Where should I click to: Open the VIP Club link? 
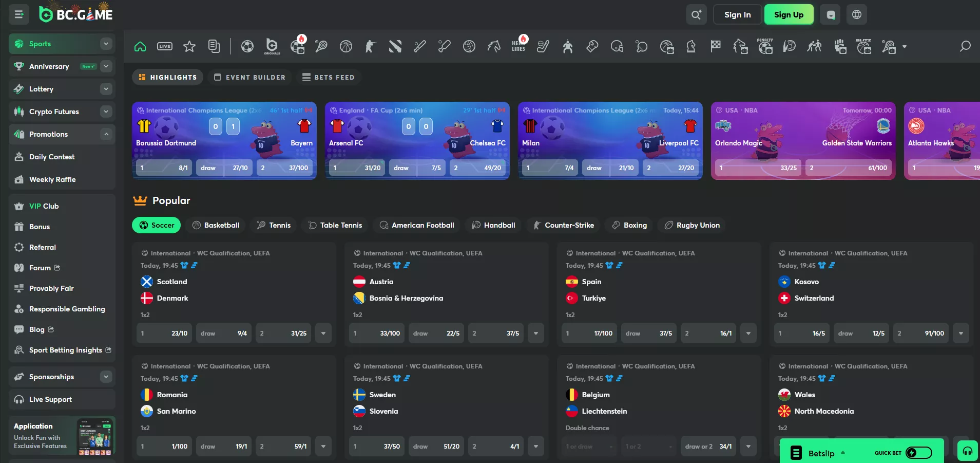click(44, 206)
